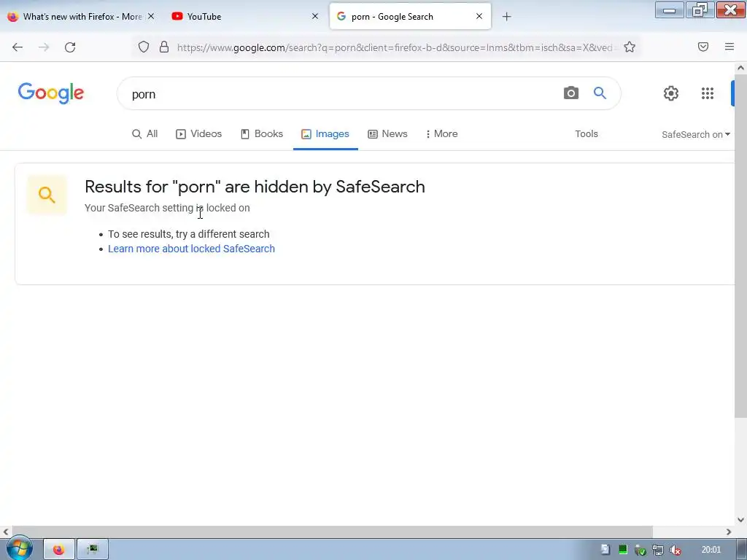Click the forward navigation arrow
The width and height of the screenshot is (747, 560).
[x=44, y=47]
